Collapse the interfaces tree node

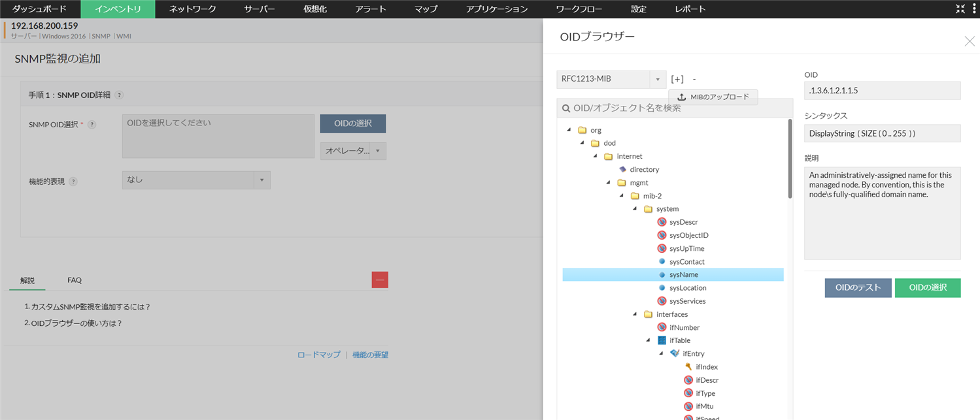[635, 314]
